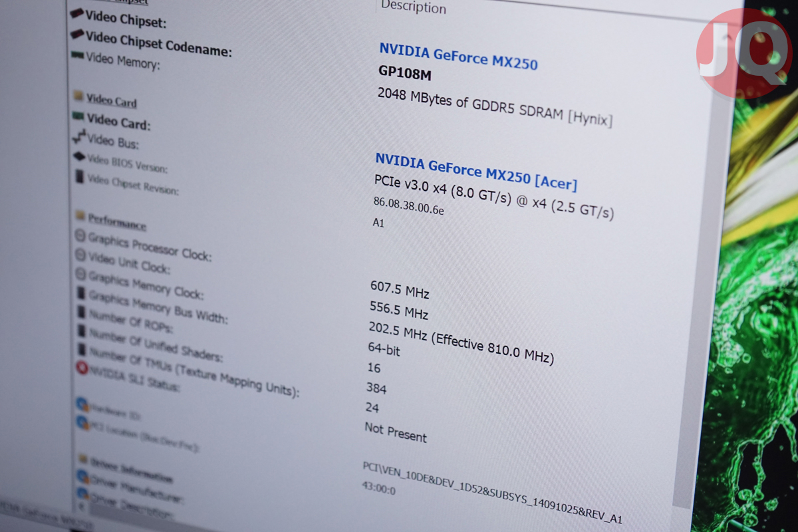The height and width of the screenshot is (532, 798).
Task: Click the icon beside Number Of Unified Shaders
Action: (x=82, y=331)
